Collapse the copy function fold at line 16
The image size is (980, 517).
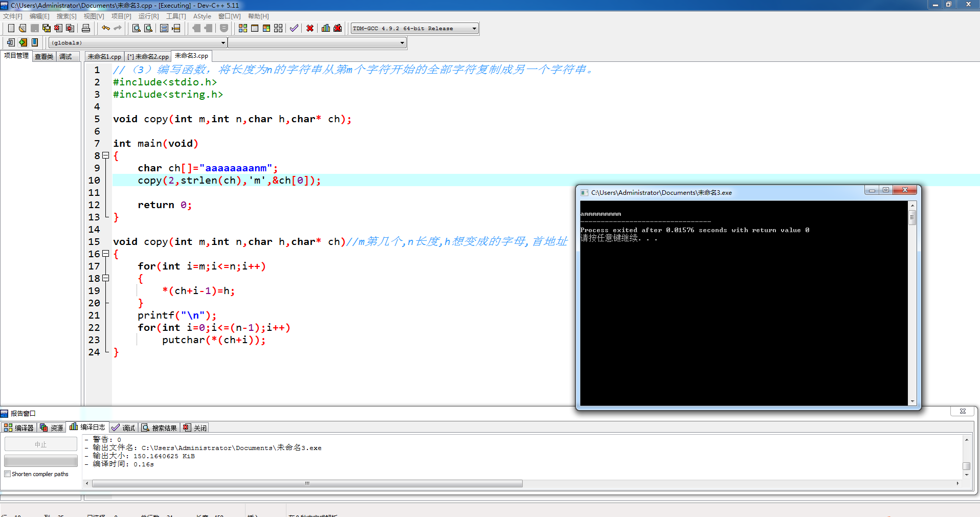[106, 254]
